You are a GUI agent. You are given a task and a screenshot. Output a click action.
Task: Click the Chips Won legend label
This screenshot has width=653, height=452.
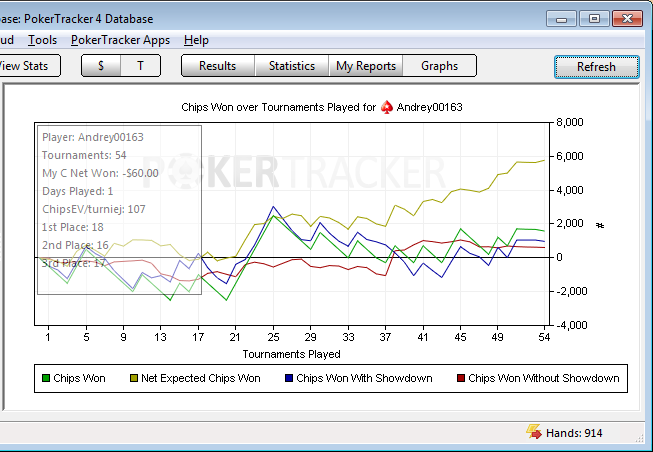[80, 378]
